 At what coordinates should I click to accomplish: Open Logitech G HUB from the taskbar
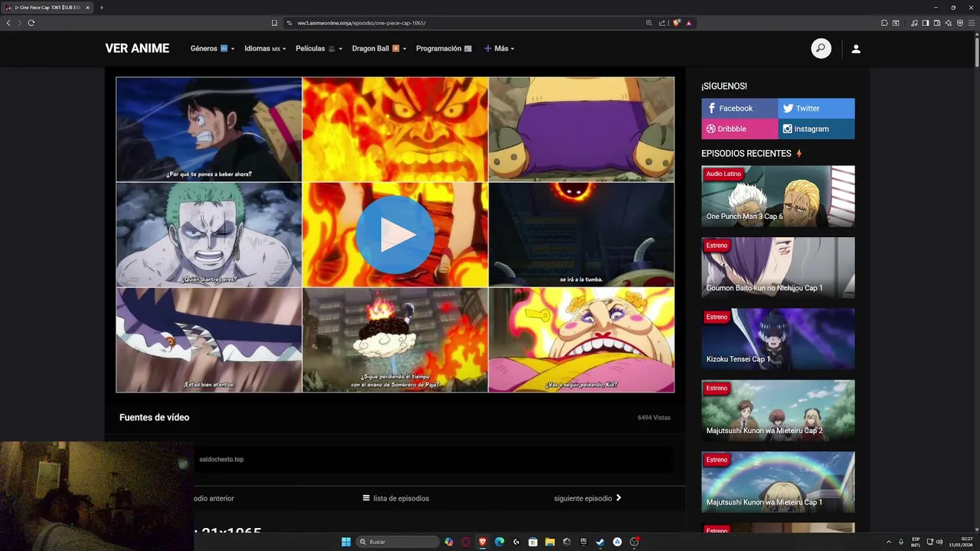(516, 542)
